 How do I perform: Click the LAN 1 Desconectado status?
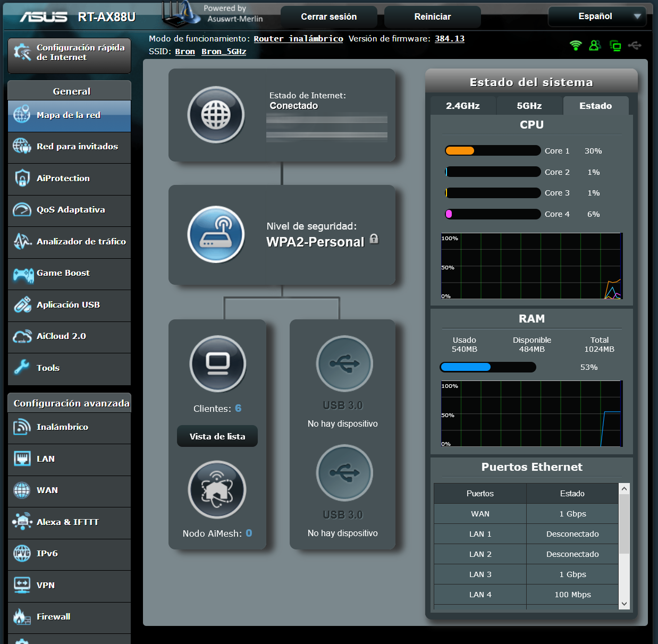572,534
